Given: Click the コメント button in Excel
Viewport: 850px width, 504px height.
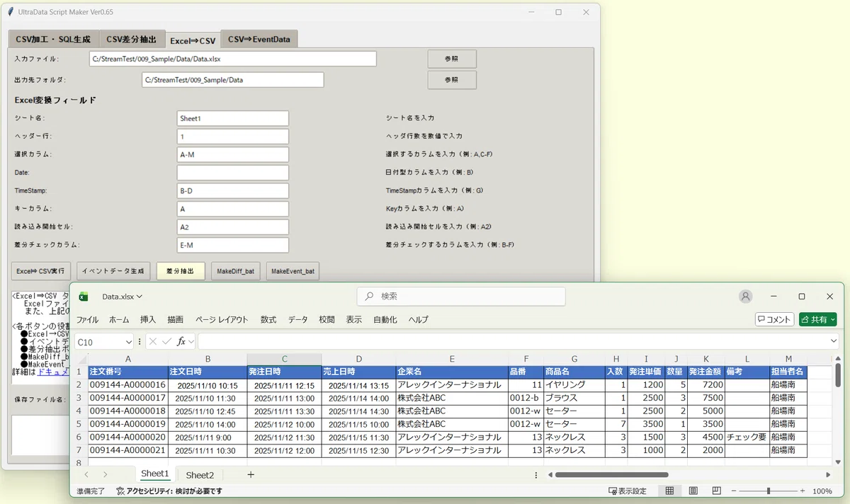Looking at the screenshot, I should (774, 319).
